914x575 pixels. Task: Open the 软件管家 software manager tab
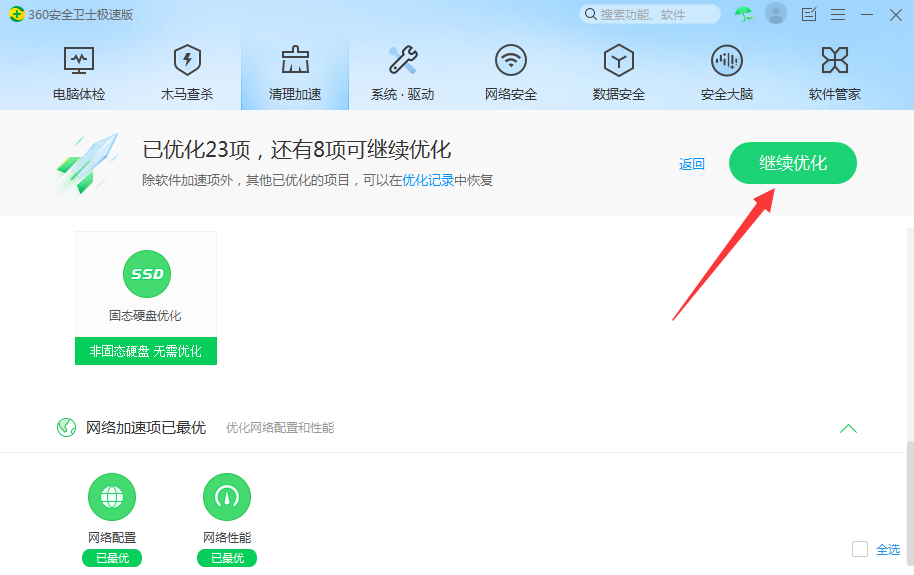tap(835, 73)
